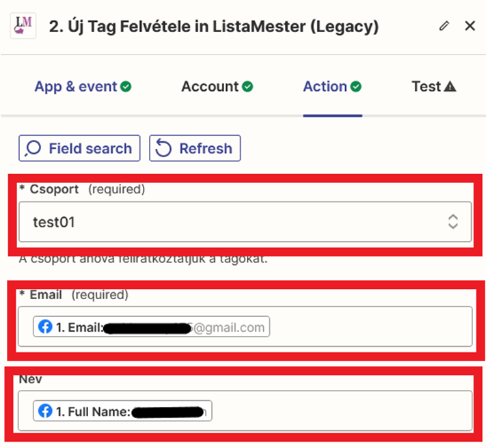486x448 pixels.
Task: Click the Csoport dropdown up-down arrows
Action: 453,222
